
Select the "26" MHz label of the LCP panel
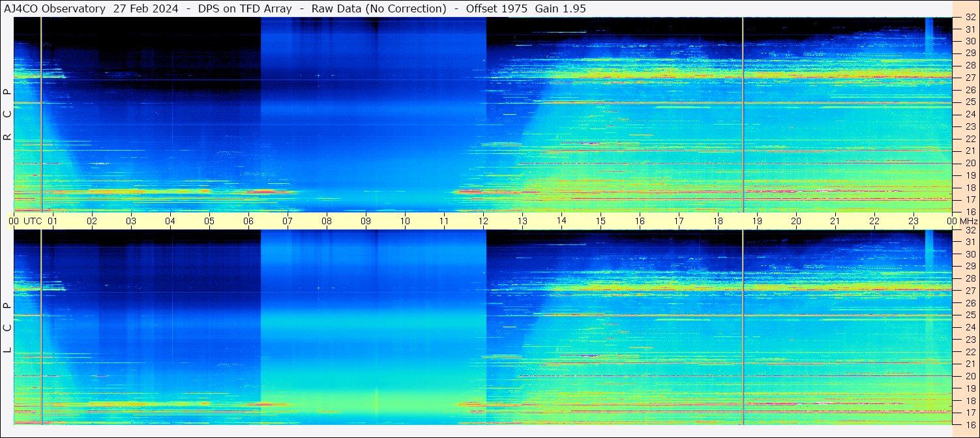tap(970, 303)
